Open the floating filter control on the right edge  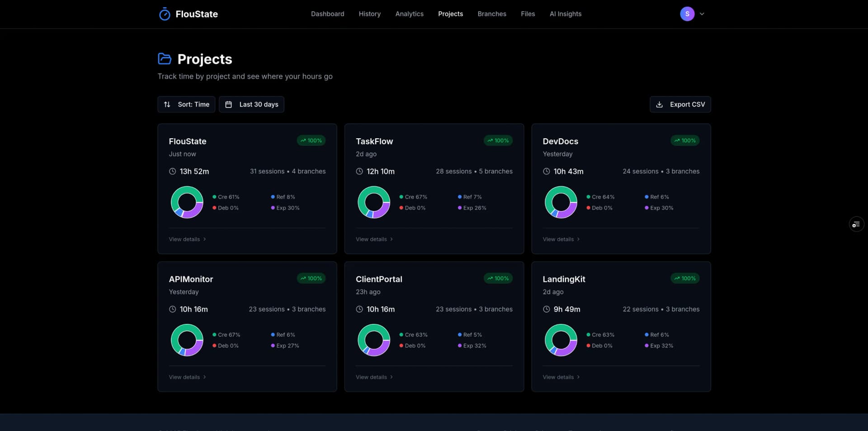856,224
